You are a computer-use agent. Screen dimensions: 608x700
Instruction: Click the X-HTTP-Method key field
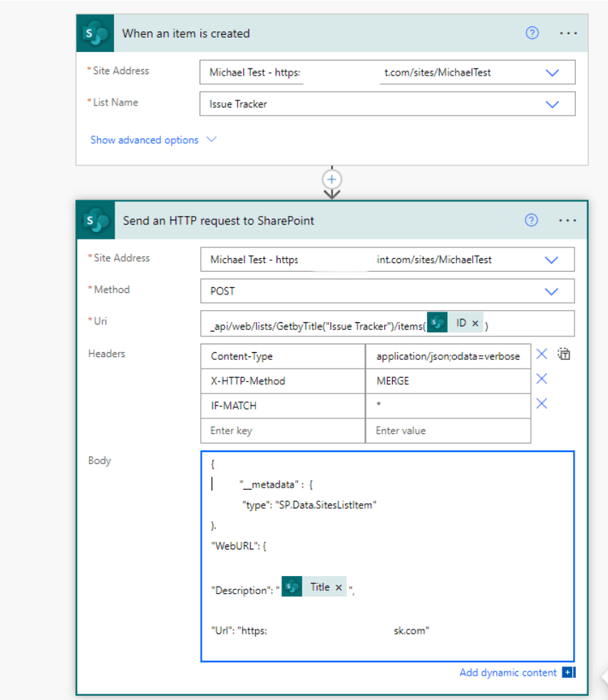click(x=283, y=381)
